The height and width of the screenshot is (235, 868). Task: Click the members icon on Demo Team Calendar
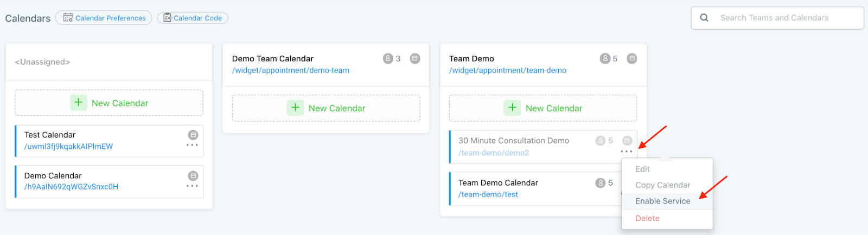pyautogui.click(x=388, y=58)
